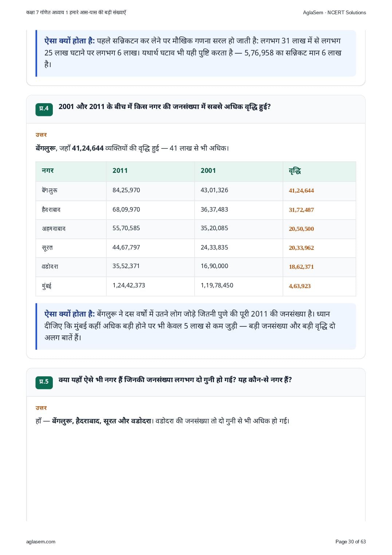Click the 2001 column header

click(x=239, y=171)
